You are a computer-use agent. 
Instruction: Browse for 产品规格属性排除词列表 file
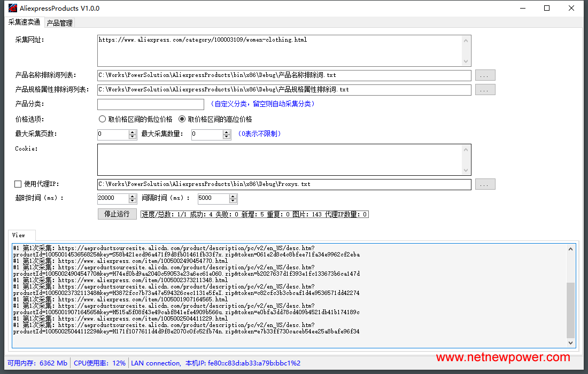pyautogui.click(x=485, y=90)
